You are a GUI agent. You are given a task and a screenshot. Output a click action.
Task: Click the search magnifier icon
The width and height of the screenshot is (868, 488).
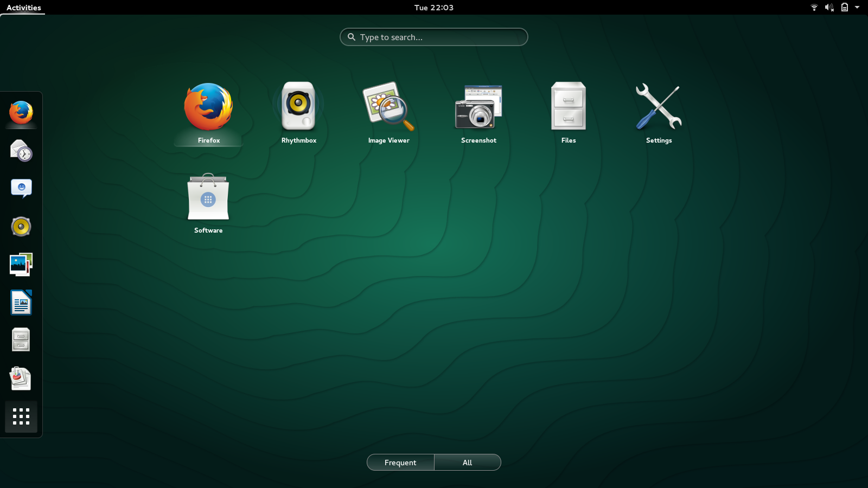click(352, 37)
